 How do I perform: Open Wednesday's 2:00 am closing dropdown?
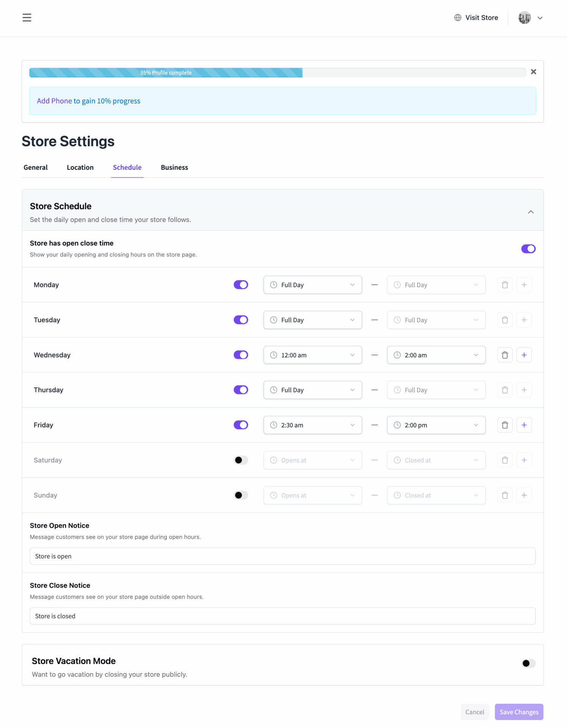click(436, 355)
